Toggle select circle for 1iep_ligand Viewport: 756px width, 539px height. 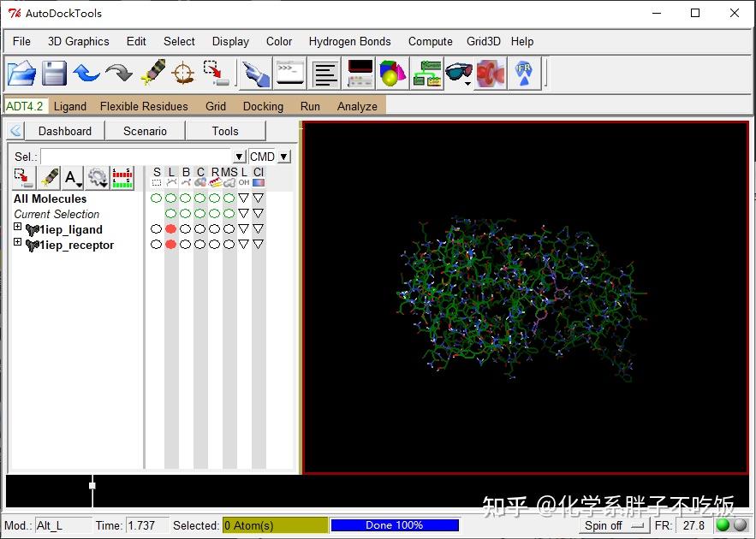point(156,229)
